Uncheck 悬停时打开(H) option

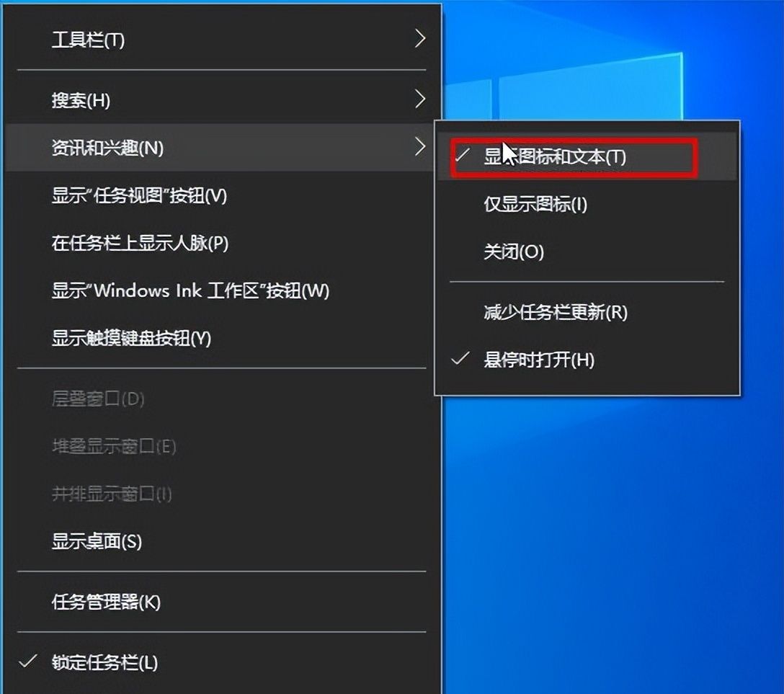(587, 360)
